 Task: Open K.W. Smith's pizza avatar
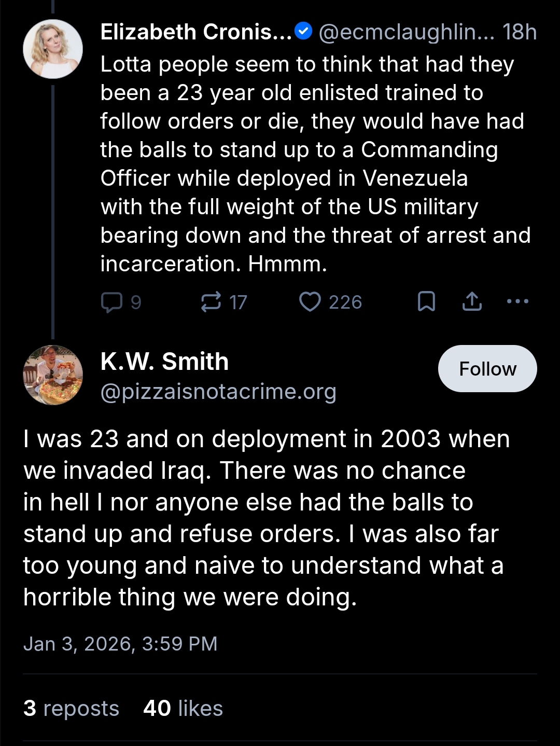click(53, 375)
